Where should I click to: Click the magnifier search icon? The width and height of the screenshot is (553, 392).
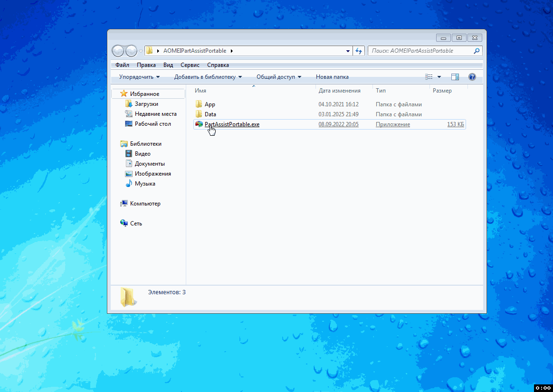point(477,51)
